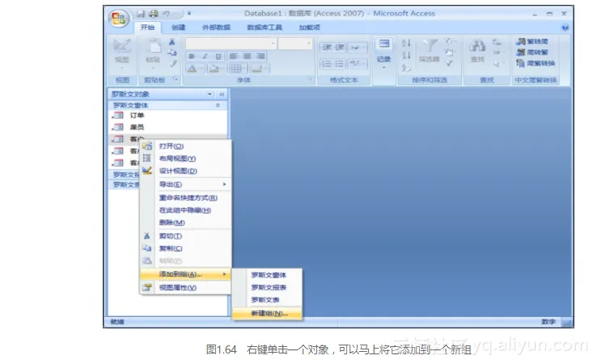Viewport: 597px width, 364px height.
Task: Toggle italic formatting I
Action: click(205, 57)
